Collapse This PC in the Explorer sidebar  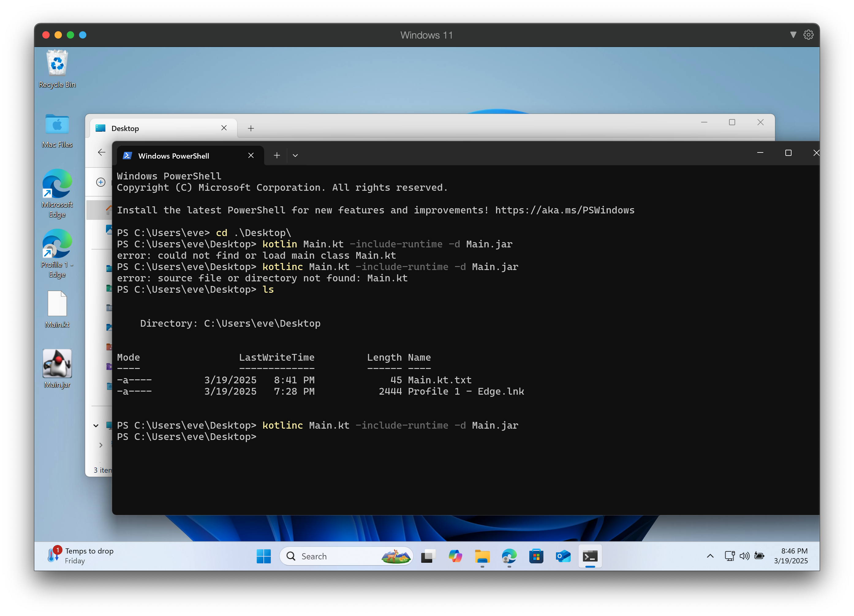96,426
